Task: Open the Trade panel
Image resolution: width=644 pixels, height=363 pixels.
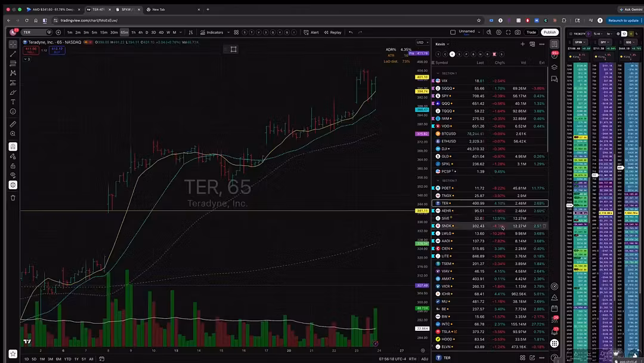Action: coord(531,32)
